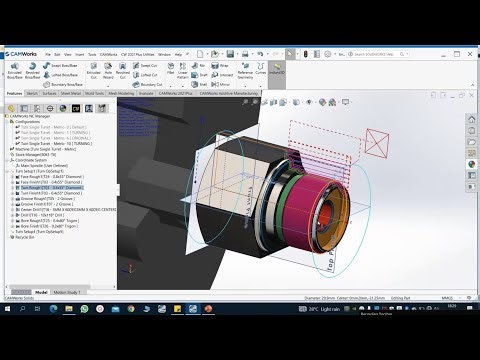Click the Windows Start button
The image size is (480, 360).
point(7,309)
